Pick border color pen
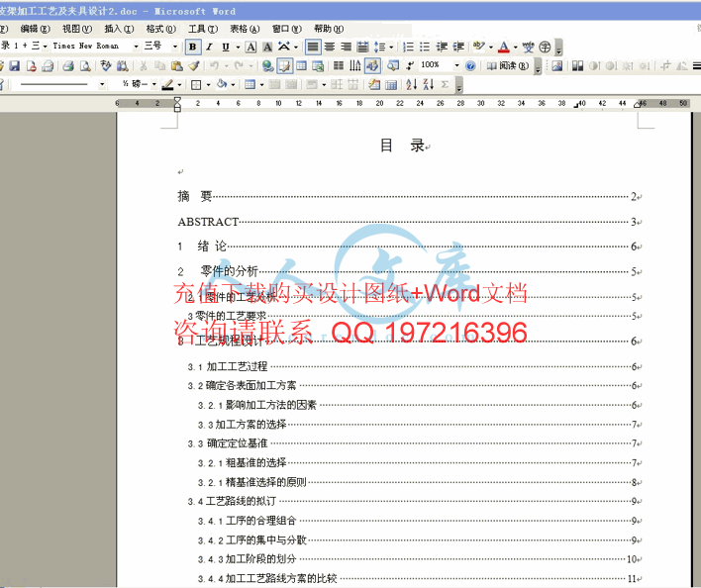701x588 pixels. click(167, 84)
